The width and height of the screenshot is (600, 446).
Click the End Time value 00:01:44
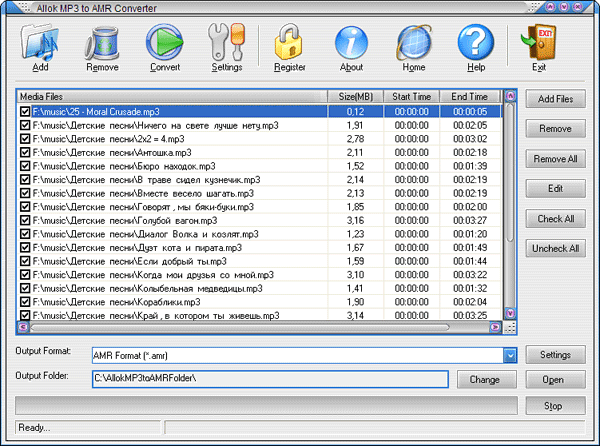[x=470, y=261]
